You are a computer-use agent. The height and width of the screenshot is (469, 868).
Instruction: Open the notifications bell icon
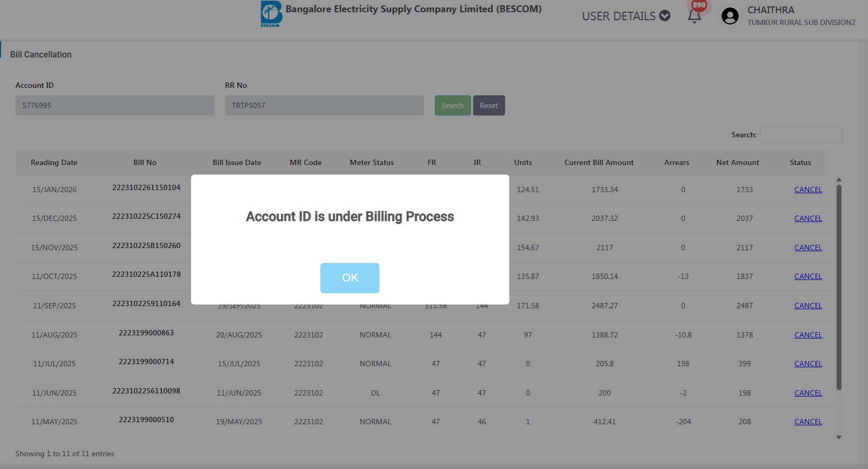click(694, 16)
